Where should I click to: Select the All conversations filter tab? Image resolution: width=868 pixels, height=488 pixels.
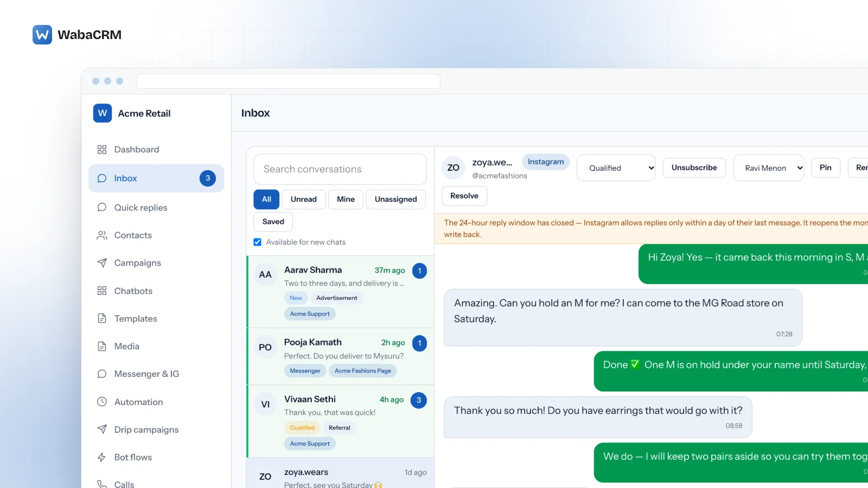point(266,200)
